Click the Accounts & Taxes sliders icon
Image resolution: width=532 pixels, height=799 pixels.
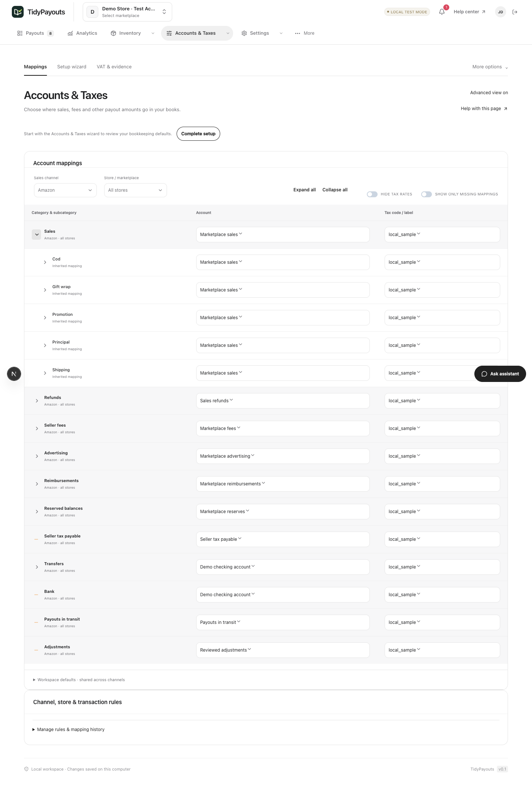pos(169,33)
